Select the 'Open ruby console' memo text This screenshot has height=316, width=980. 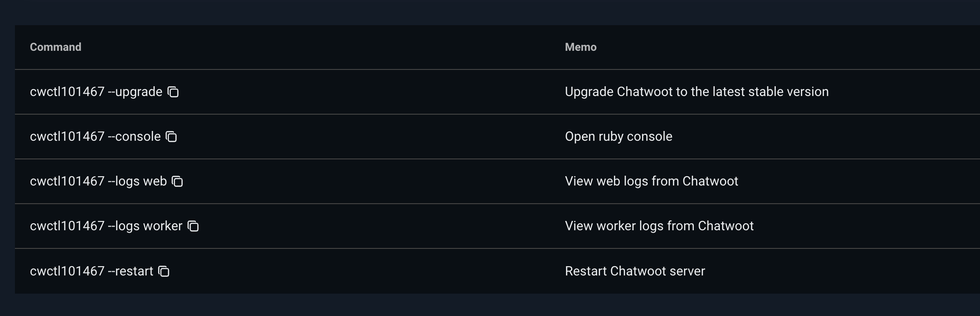618,136
